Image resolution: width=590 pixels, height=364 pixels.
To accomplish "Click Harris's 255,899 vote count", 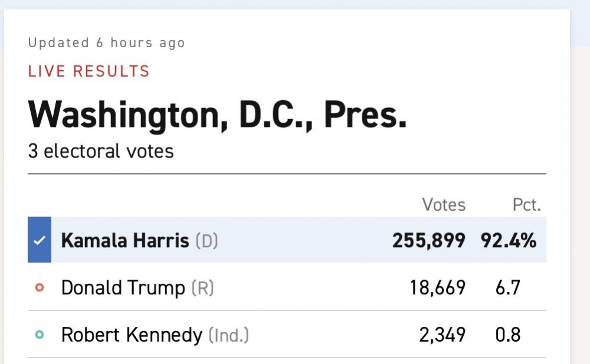I will pos(429,241).
